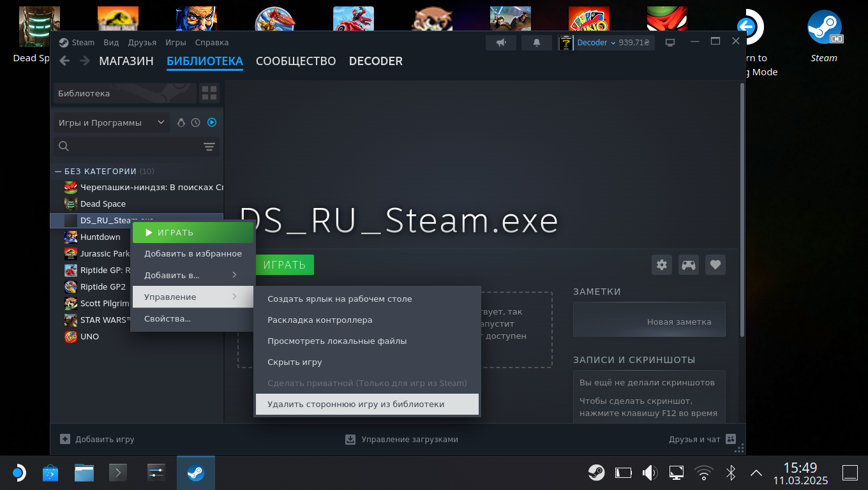868x490 pixels.
Task: Click the plus icon next to Добавить игру
Action: 65,439
